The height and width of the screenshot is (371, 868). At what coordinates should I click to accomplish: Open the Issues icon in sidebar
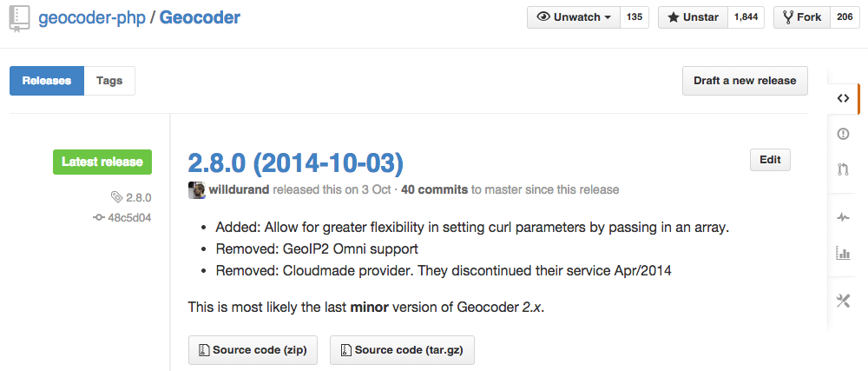click(x=843, y=134)
